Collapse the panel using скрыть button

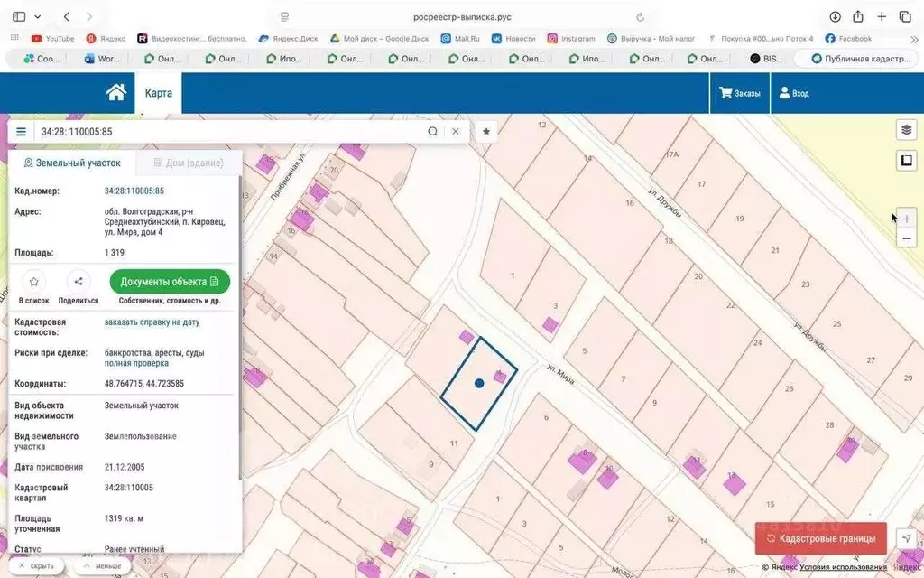point(36,566)
